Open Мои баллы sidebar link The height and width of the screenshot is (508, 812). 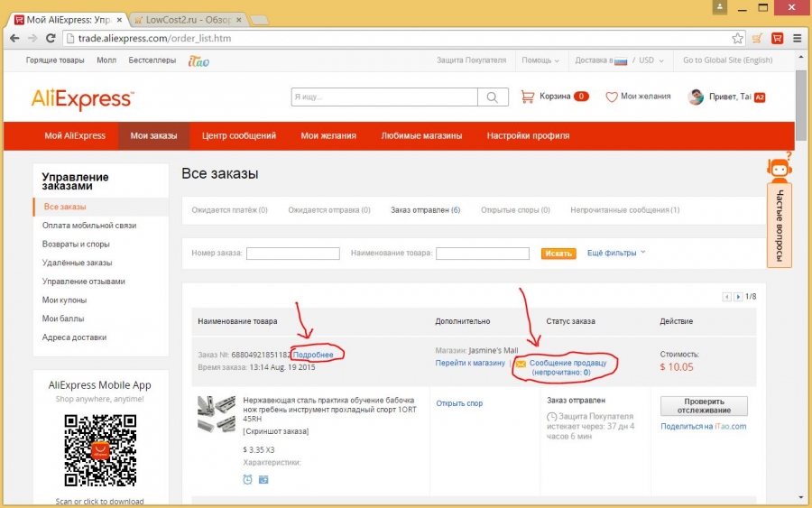coord(62,319)
